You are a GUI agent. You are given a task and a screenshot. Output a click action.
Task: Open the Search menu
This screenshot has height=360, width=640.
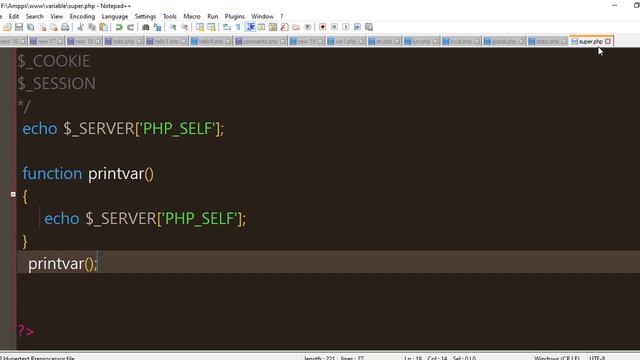click(34, 16)
